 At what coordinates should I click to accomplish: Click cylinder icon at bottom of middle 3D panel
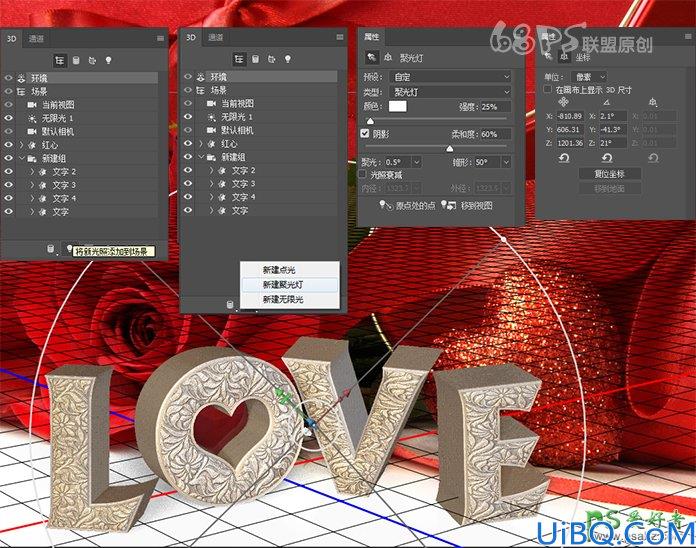[x=229, y=305]
